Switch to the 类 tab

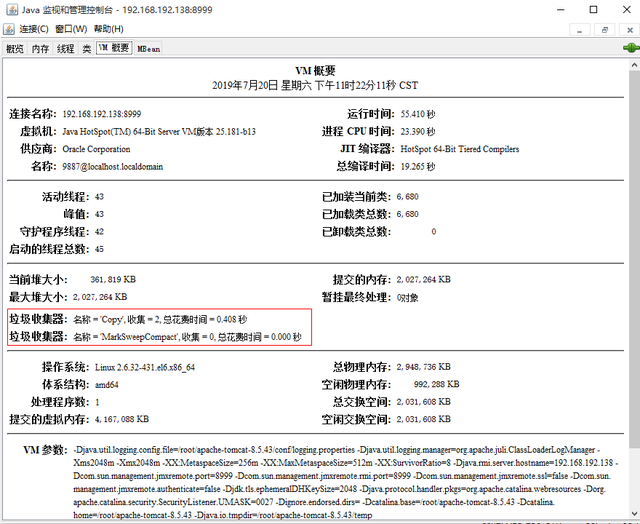tap(87, 49)
